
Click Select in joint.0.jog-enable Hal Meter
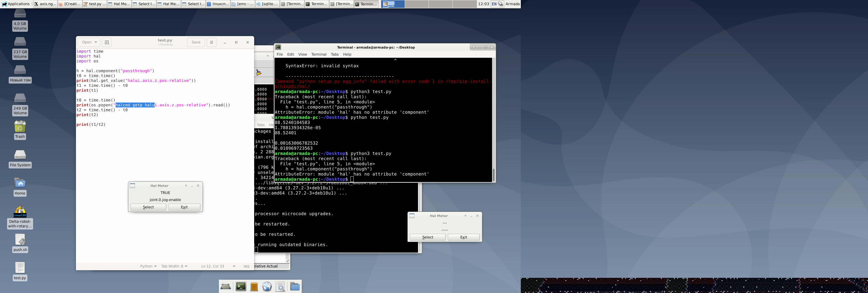click(x=148, y=207)
